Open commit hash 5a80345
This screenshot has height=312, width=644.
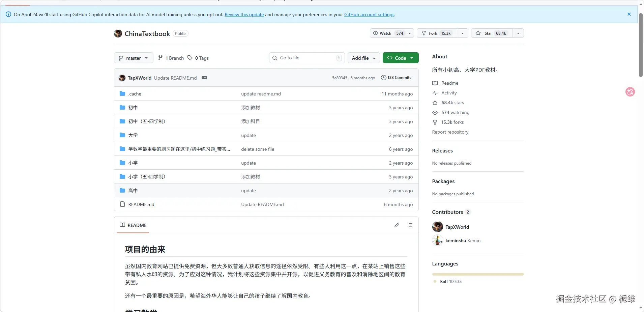(x=340, y=78)
